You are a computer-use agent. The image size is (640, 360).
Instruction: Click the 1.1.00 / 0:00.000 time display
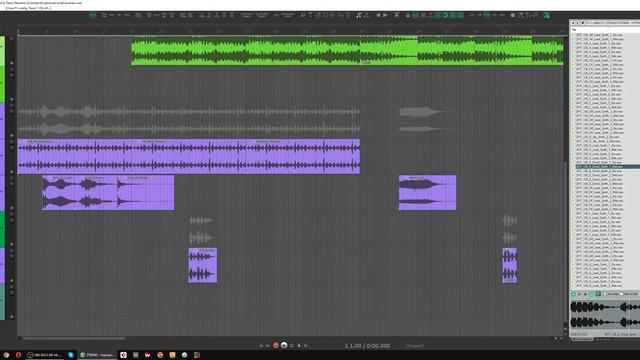tap(367, 346)
